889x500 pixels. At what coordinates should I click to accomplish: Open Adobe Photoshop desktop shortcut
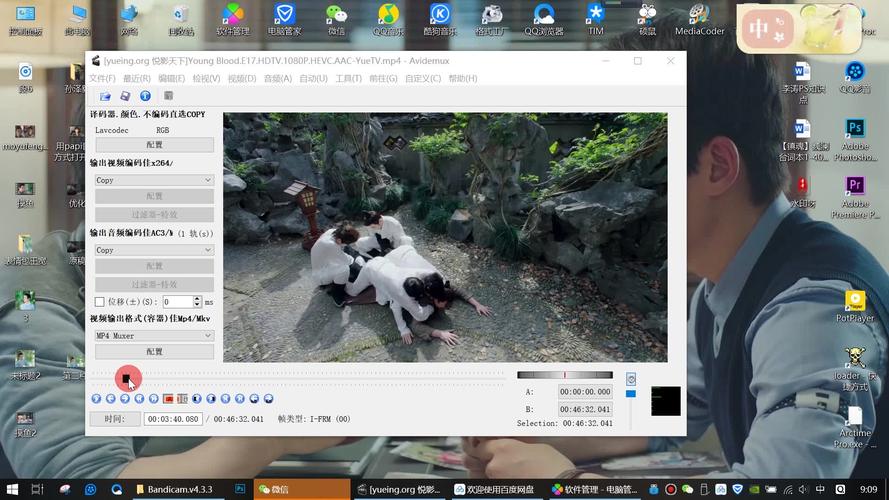855,140
